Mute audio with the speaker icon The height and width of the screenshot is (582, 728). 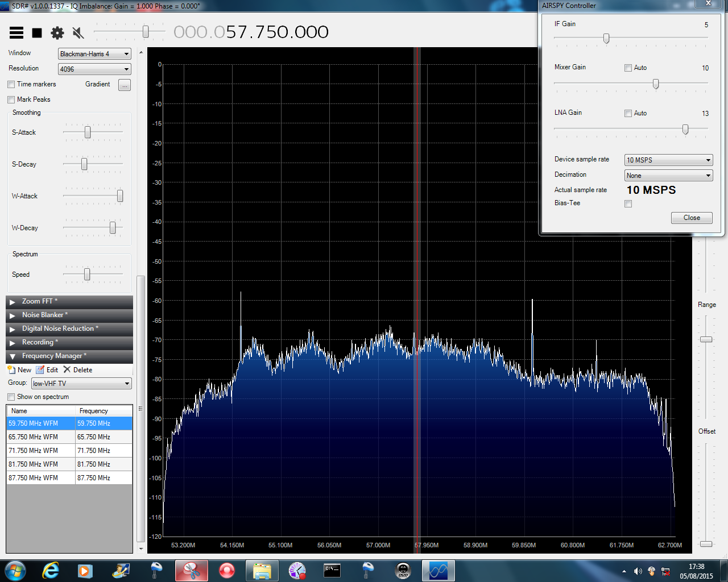coord(78,33)
